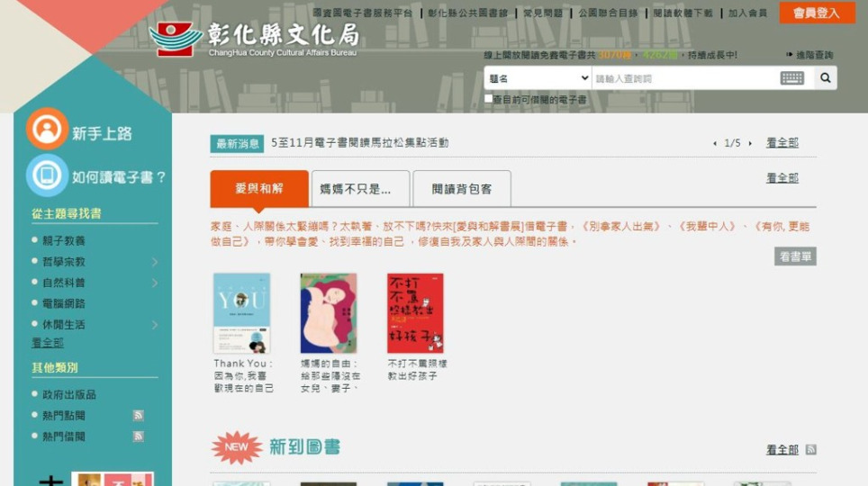Screen dimensions: 868x486
Task: Switch to the 媽媽不只是... tab
Action: (360, 189)
